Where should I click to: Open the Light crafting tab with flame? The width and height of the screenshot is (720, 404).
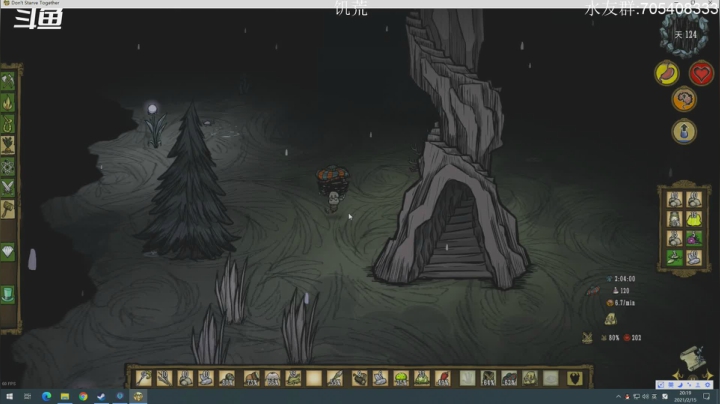[8, 102]
